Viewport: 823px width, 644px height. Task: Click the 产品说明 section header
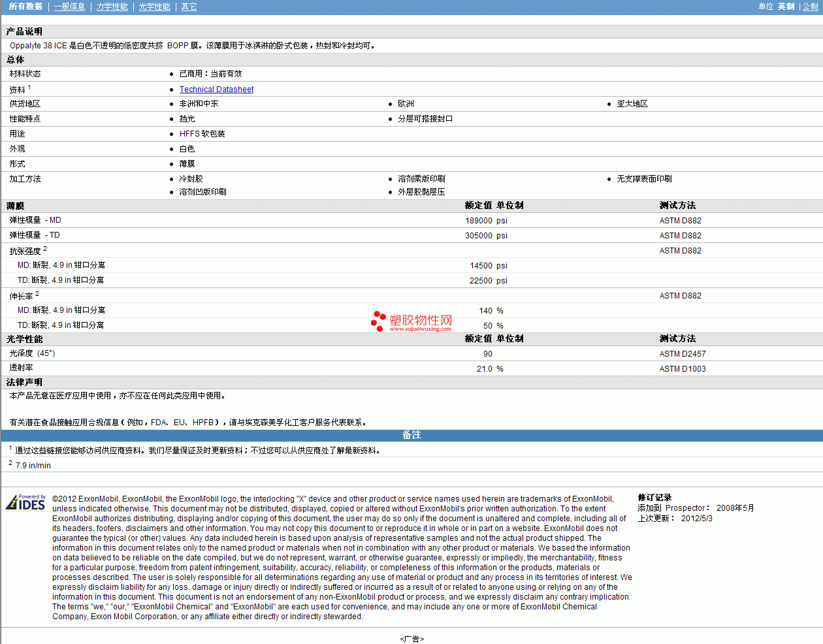24,31
